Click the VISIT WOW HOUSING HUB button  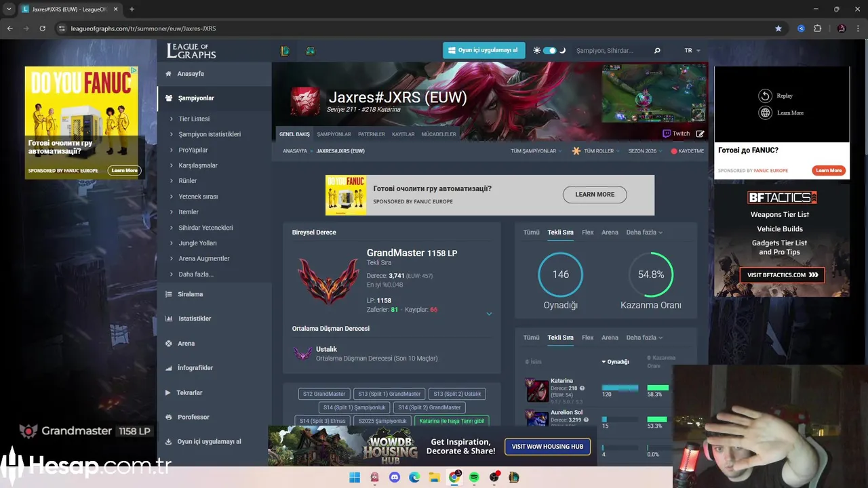pyautogui.click(x=547, y=447)
